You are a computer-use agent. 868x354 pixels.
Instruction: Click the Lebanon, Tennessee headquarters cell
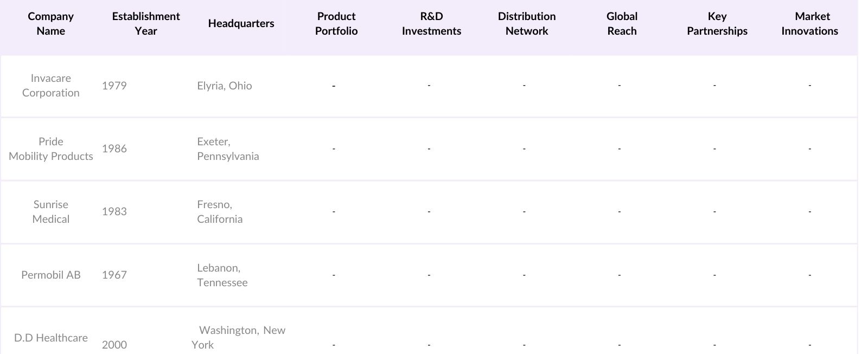pyautogui.click(x=222, y=275)
